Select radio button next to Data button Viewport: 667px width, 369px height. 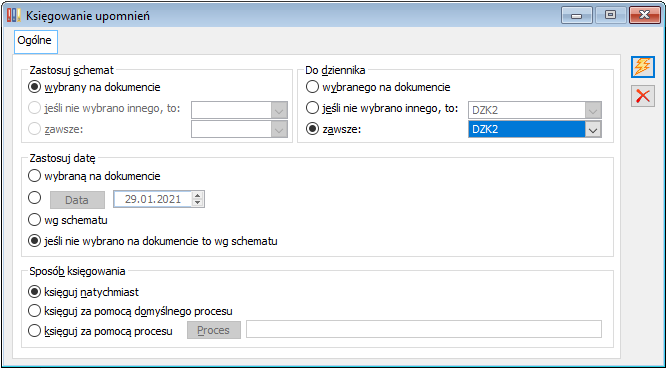tap(34, 197)
